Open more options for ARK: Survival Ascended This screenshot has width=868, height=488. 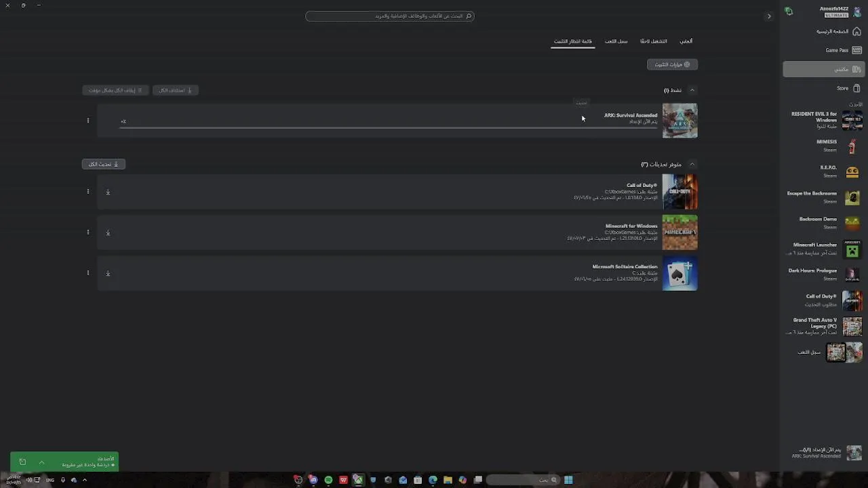pos(87,121)
